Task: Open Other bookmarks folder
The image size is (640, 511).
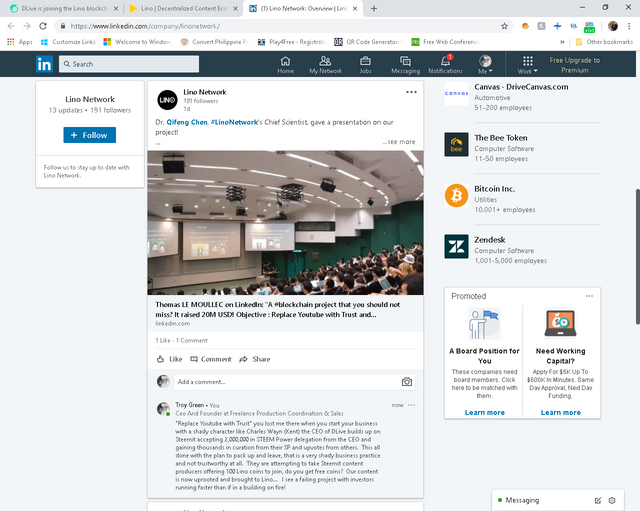Action: [604, 42]
